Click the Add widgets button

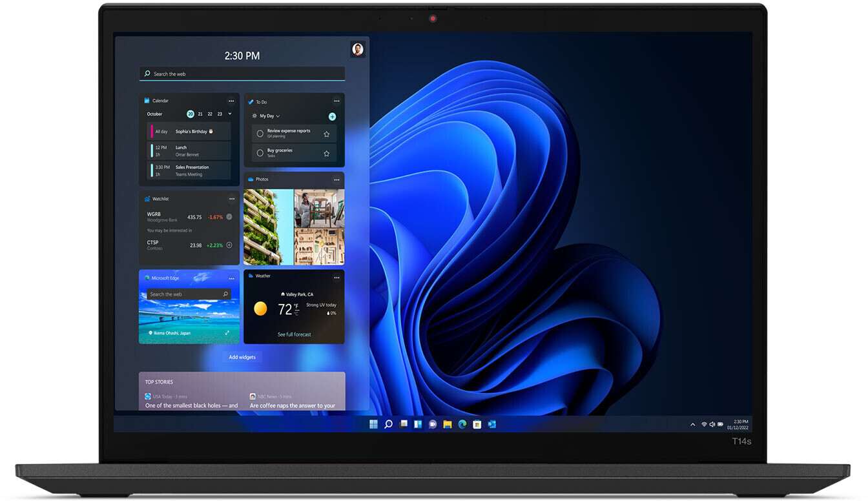click(242, 356)
